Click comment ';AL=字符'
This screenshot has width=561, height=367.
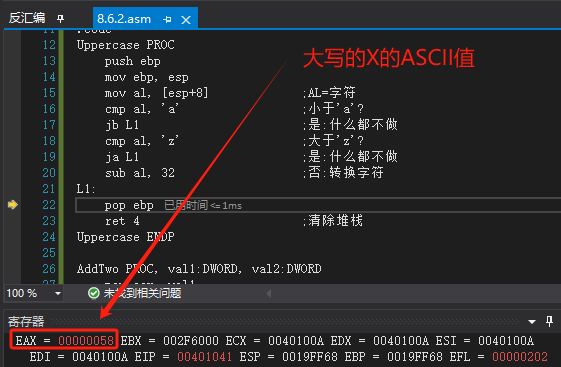pos(329,93)
